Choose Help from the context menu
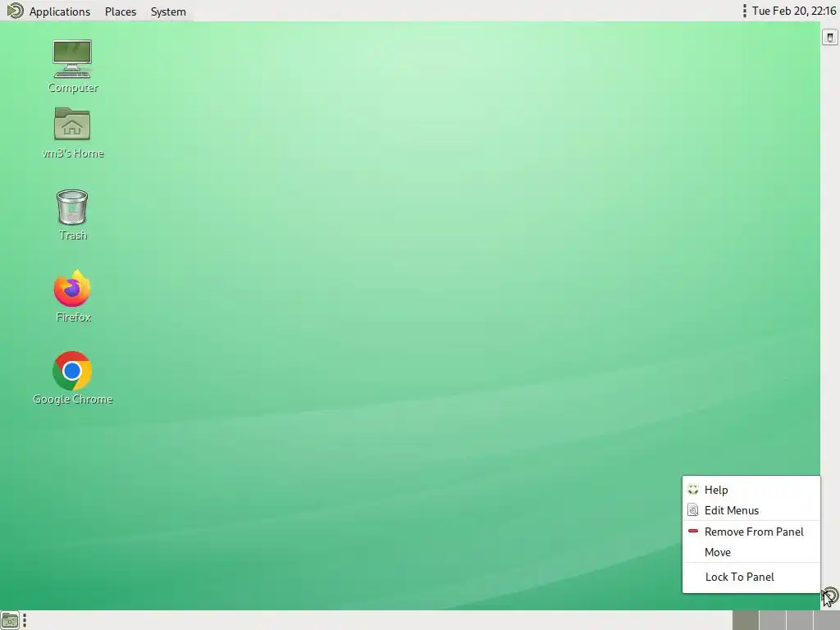Image resolution: width=840 pixels, height=630 pixels. (751, 490)
